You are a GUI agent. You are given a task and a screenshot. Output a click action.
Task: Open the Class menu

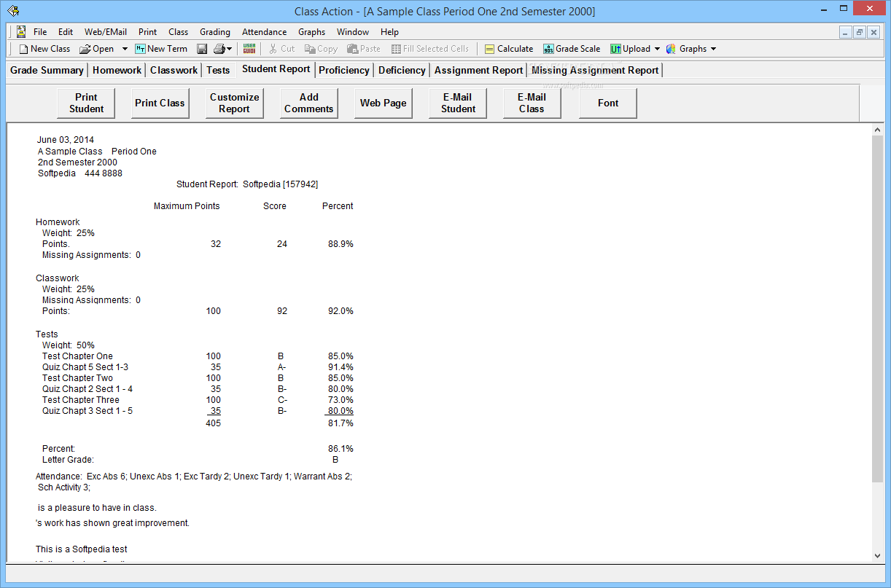pyautogui.click(x=178, y=32)
